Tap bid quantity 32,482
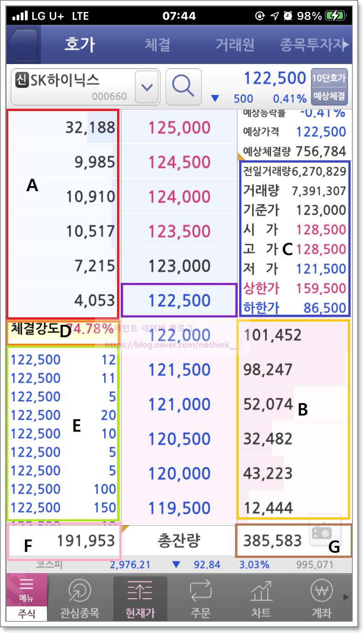The height and width of the screenshot is (633, 364). click(x=268, y=439)
